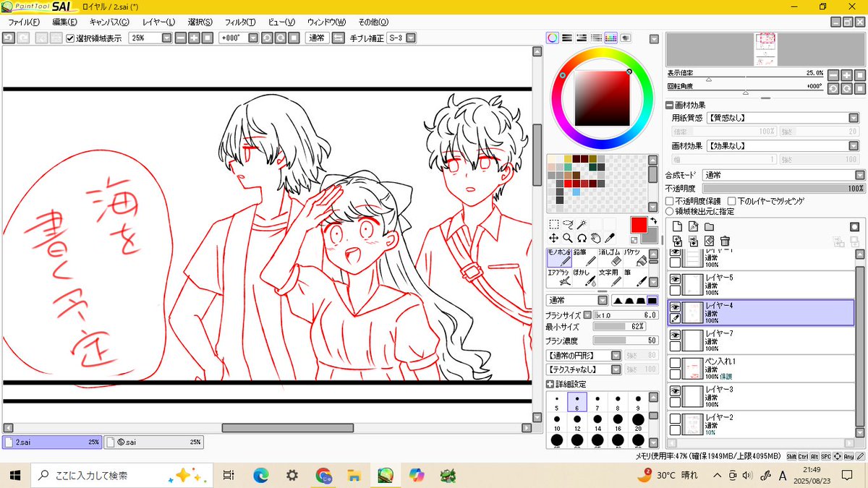Hide レイヤー7 using its eye icon
The height and width of the screenshot is (488, 868).
(x=675, y=335)
